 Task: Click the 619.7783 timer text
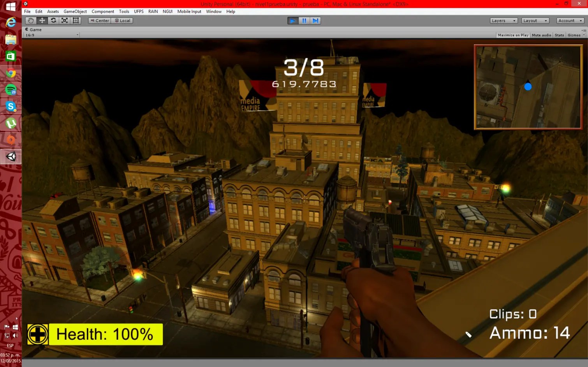pyautogui.click(x=304, y=84)
